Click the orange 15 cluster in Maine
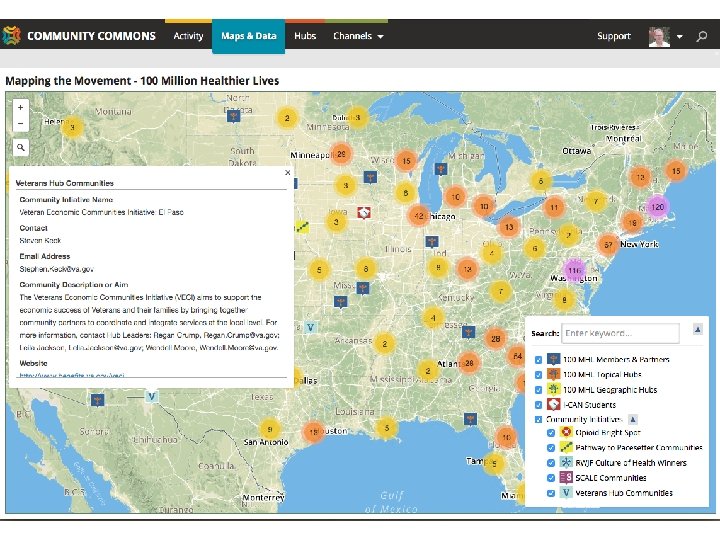 676,171
